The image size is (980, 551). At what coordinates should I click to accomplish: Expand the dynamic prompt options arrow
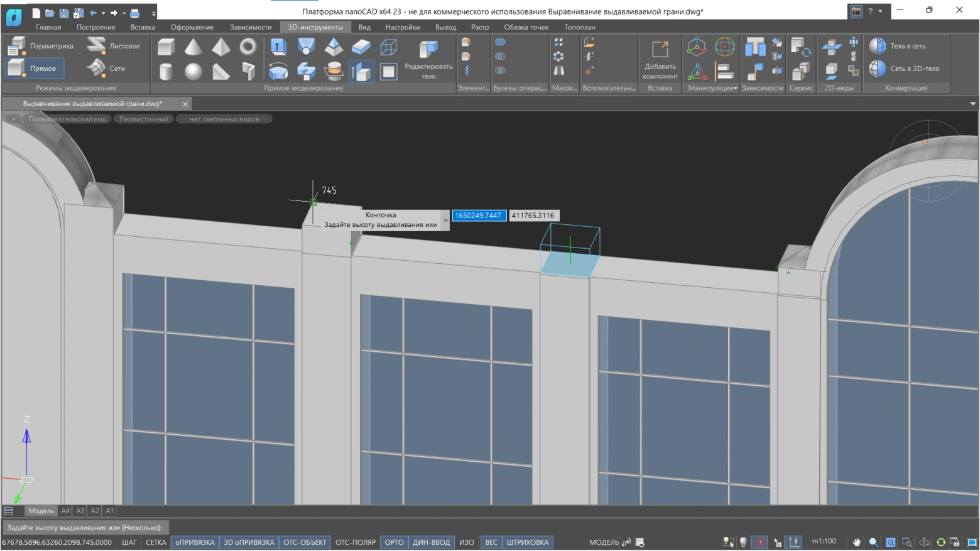[445, 220]
